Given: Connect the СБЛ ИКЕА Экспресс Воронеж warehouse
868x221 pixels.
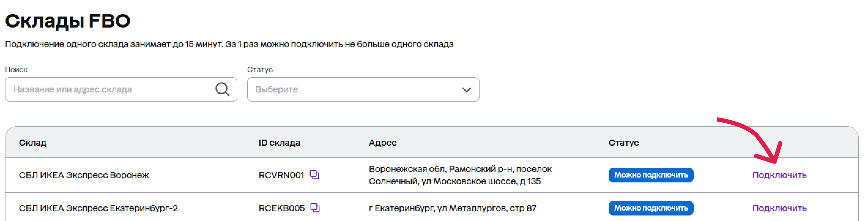Looking at the screenshot, I should 779,175.
